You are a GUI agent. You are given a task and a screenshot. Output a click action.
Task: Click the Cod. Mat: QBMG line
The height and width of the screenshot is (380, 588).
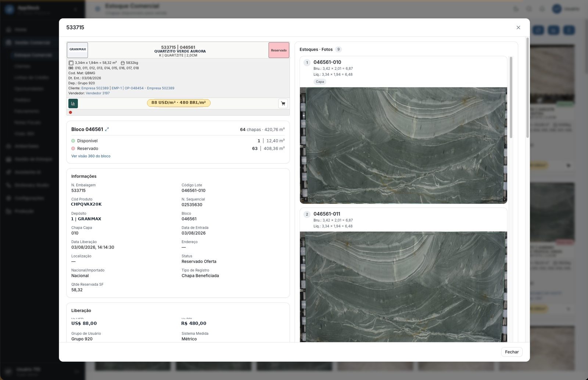click(x=82, y=73)
